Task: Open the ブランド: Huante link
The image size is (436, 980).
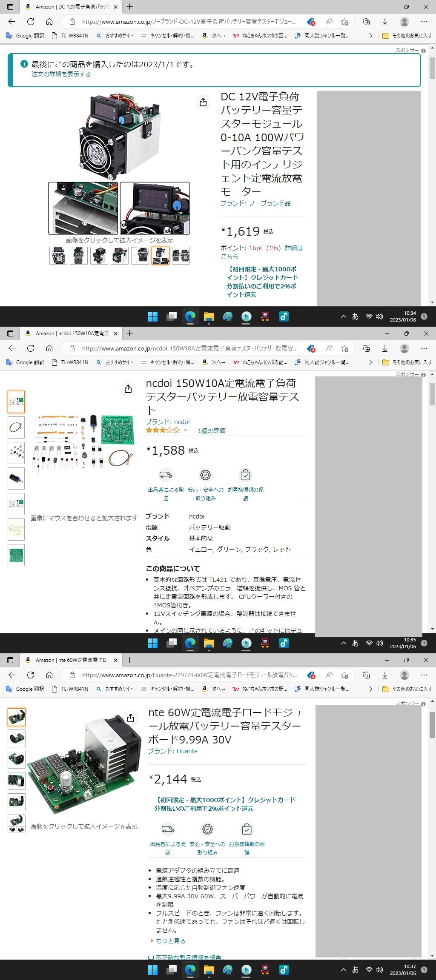Action: 173,751
